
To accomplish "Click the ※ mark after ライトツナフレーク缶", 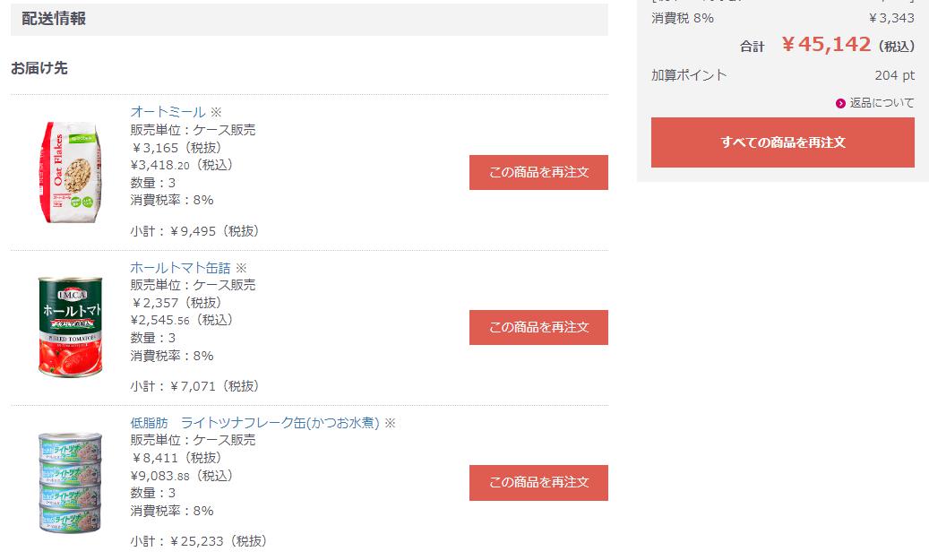I will coord(390,423).
